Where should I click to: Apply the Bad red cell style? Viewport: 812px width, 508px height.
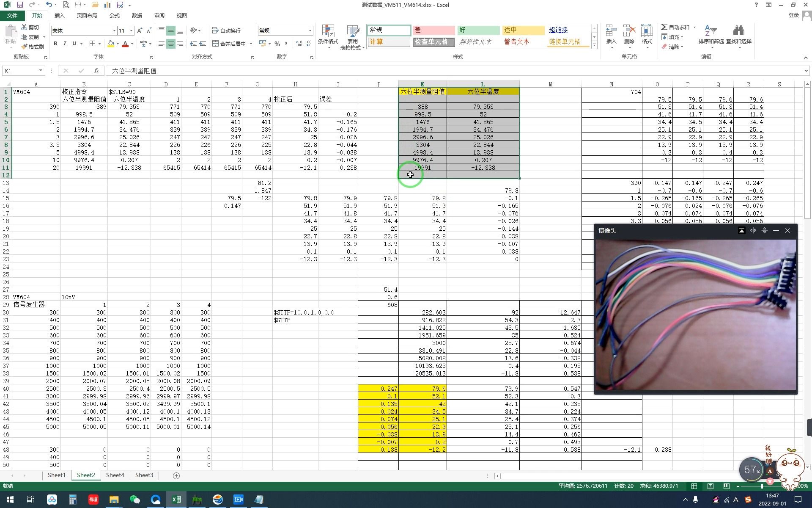click(433, 30)
